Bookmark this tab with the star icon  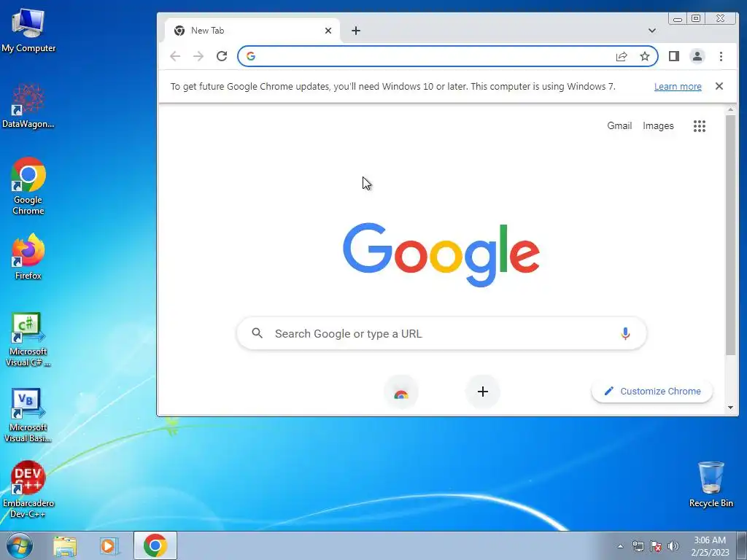(645, 56)
